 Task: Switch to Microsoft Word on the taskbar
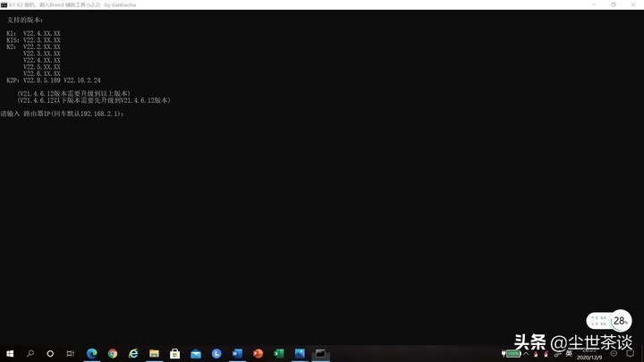[237, 353]
